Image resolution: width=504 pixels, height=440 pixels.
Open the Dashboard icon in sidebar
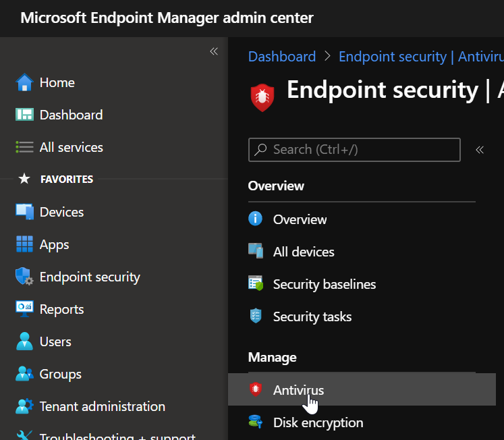pos(24,115)
